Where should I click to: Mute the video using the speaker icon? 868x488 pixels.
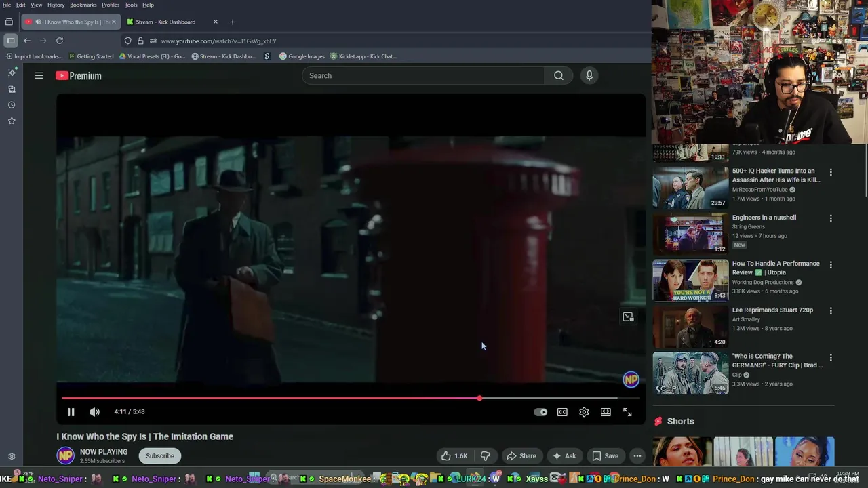(x=94, y=412)
